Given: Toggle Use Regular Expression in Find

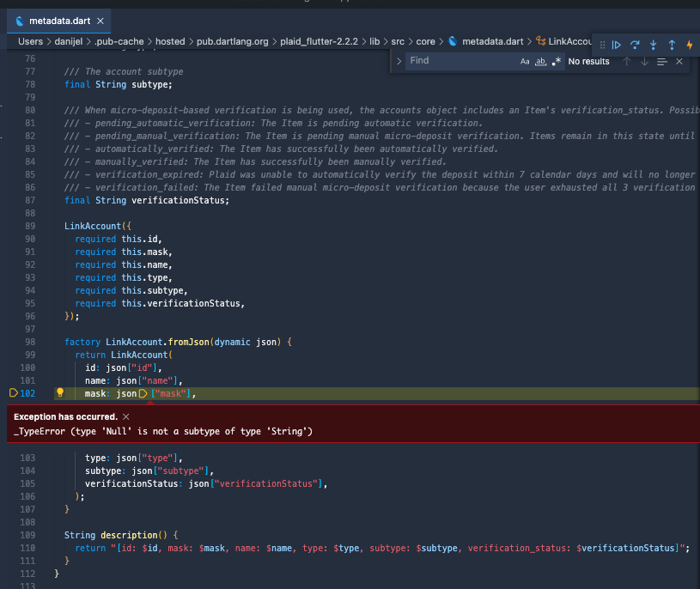Looking at the screenshot, I should pyautogui.click(x=557, y=62).
